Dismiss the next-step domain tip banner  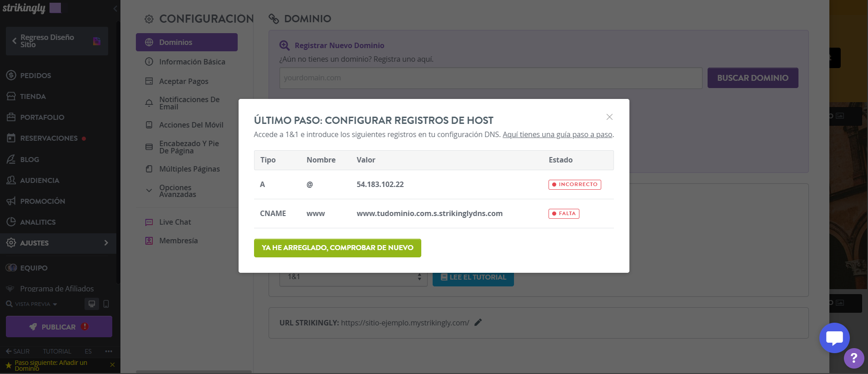click(112, 365)
